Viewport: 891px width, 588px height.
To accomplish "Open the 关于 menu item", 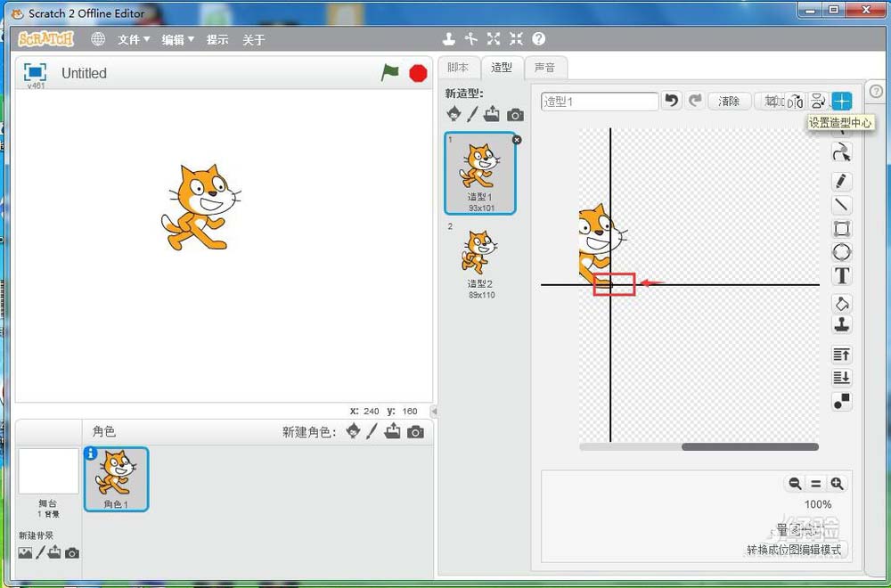I will click(253, 39).
